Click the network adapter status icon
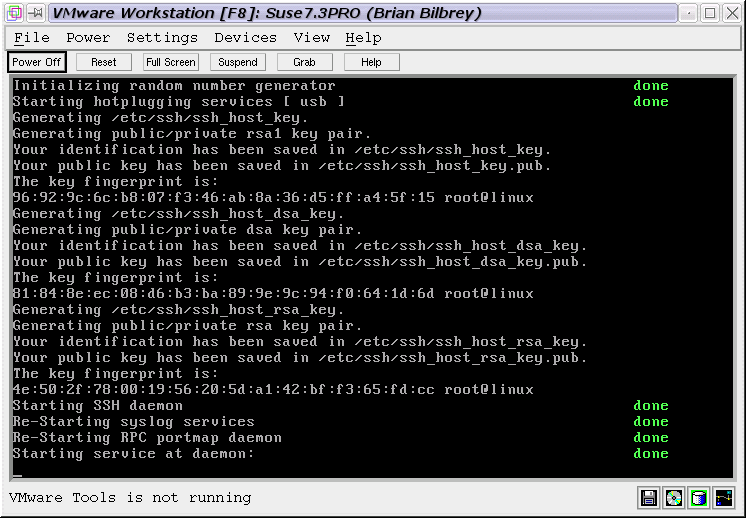Image resolution: width=746 pixels, height=518 pixels. [723, 498]
